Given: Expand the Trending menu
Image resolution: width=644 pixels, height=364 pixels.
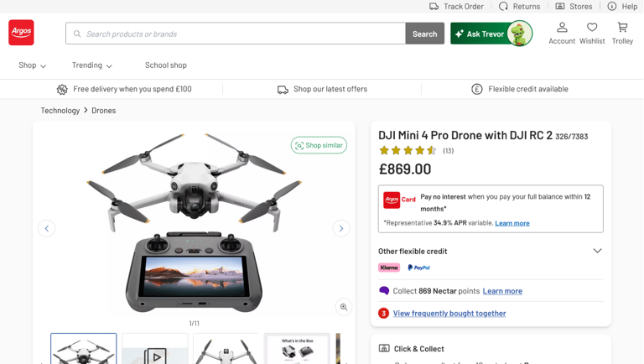Looking at the screenshot, I should [x=91, y=65].
